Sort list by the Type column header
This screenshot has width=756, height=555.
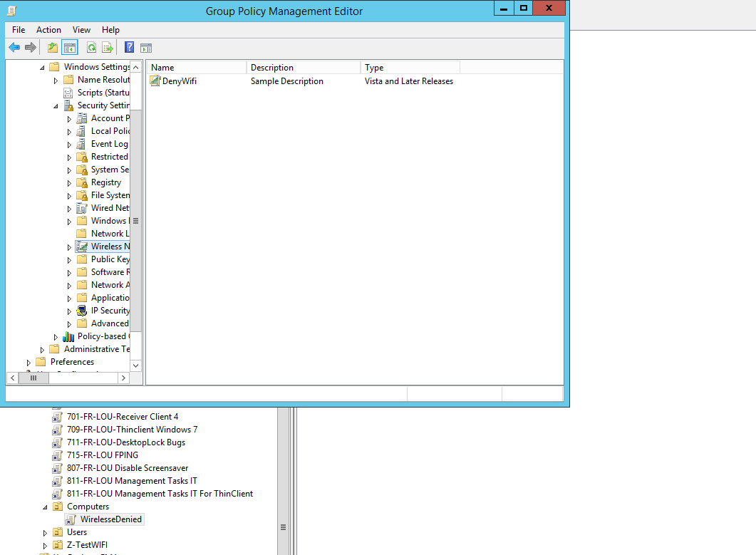click(x=410, y=68)
